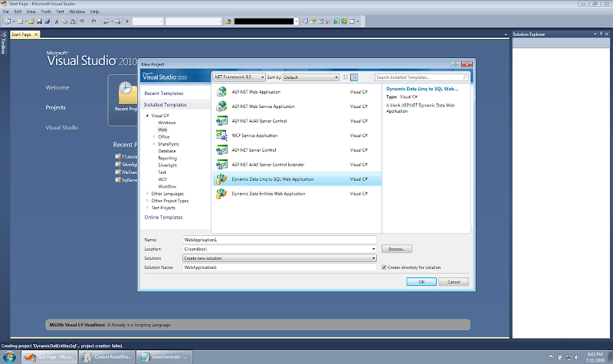Image resolution: width=613 pixels, height=364 pixels.
Task: Select Installed Templates in New Project
Action: point(166,104)
